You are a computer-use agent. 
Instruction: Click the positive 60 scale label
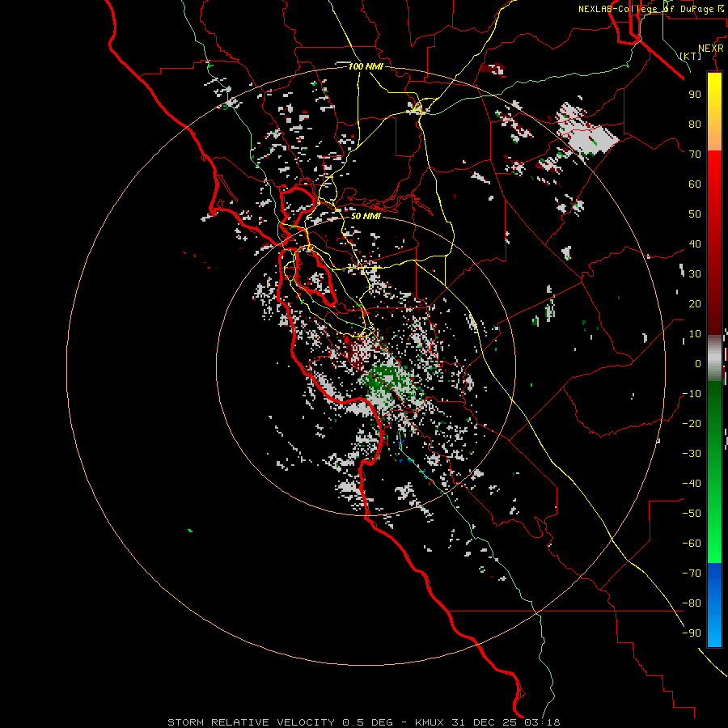pos(695,184)
